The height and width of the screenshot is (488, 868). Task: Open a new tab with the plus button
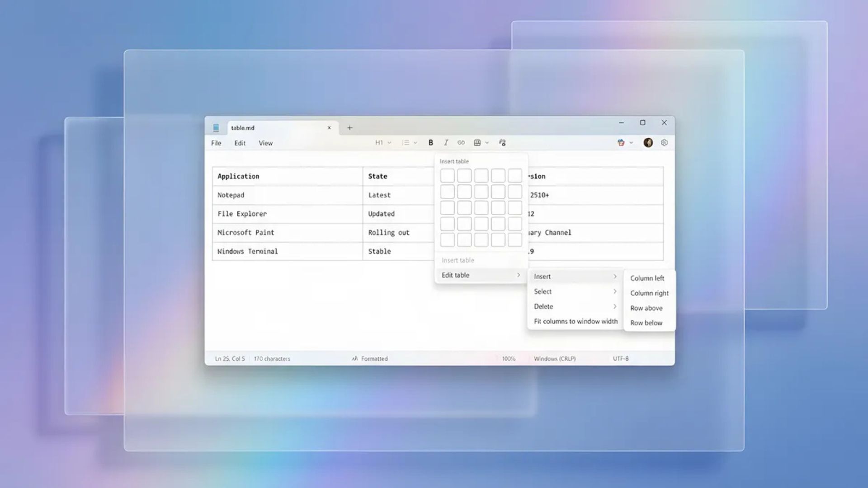pyautogui.click(x=349, y=128)
